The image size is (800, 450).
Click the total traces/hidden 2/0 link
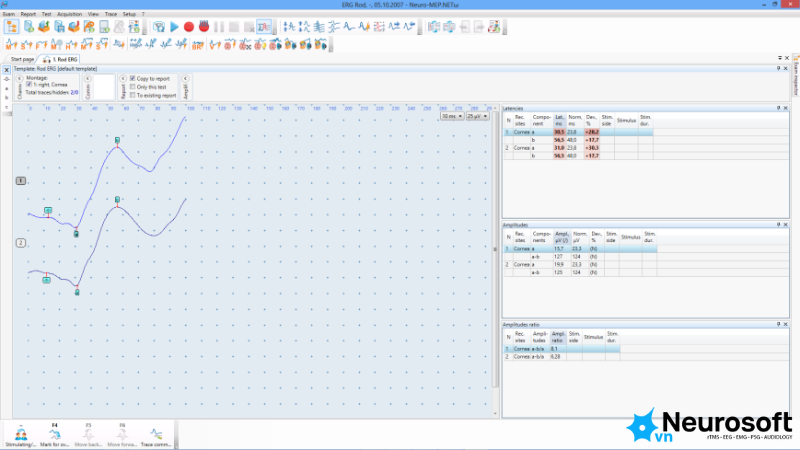[x=74, y=92]
